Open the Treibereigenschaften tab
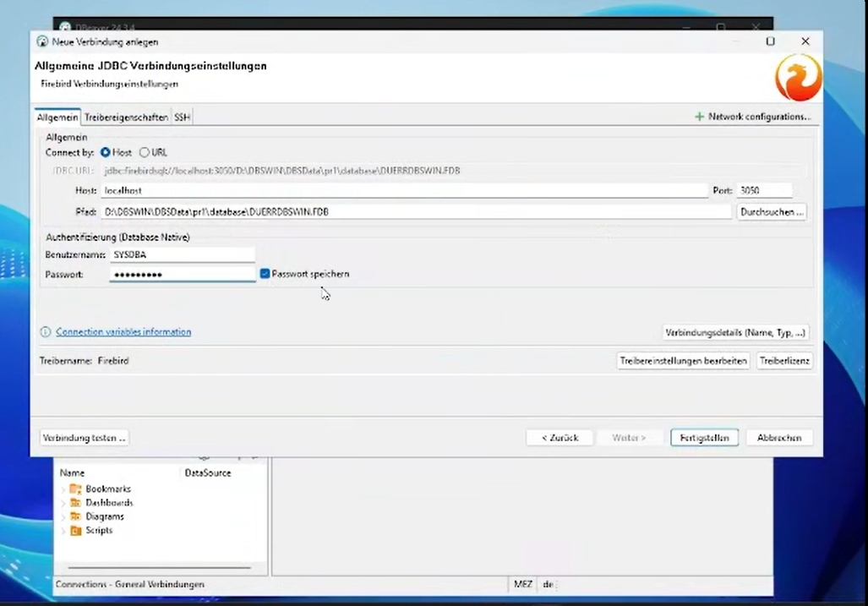This screenshot has width=868, height=606. click(x=125, y=117)
